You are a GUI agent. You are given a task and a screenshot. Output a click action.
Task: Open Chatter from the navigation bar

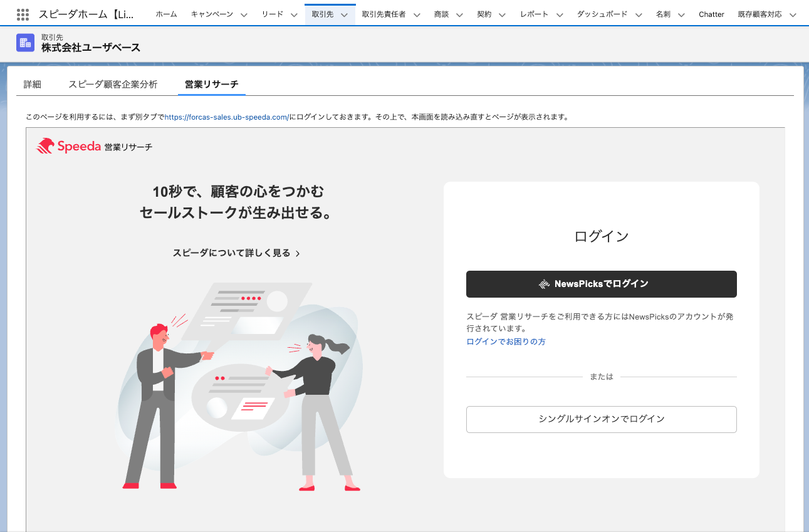[711, 14]
